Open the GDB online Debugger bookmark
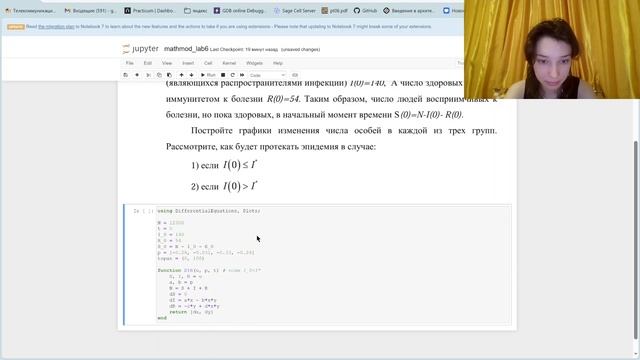The image size is (640, 360). click(x=239, y=11)
